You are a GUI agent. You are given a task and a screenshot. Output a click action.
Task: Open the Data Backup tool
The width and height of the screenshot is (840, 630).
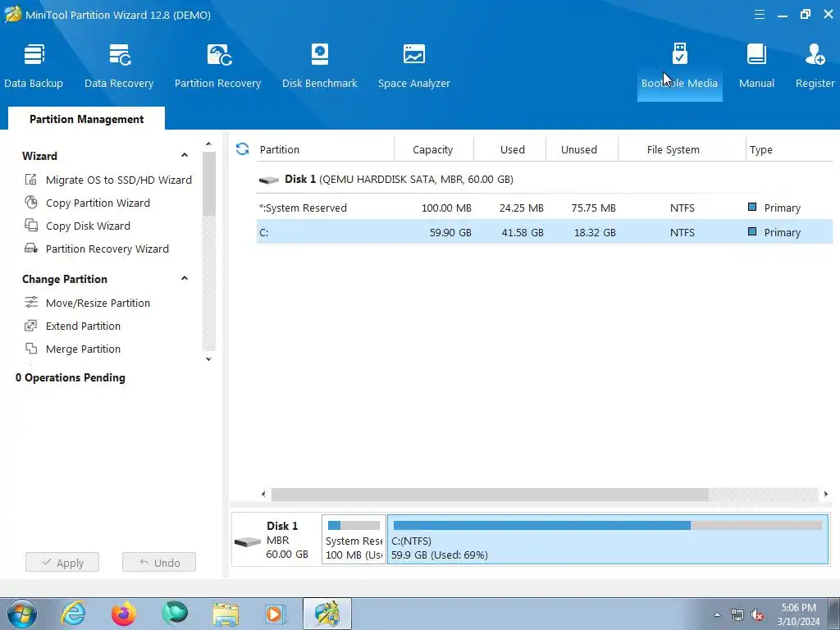[x=34, y=66]
